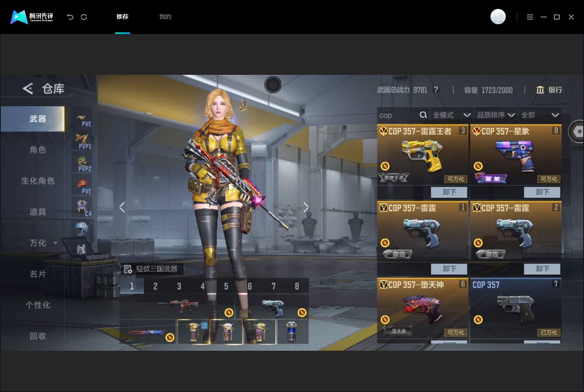584x392 pixels.
Task: Select the first PVE loadout icon
Action: [82, 119]
